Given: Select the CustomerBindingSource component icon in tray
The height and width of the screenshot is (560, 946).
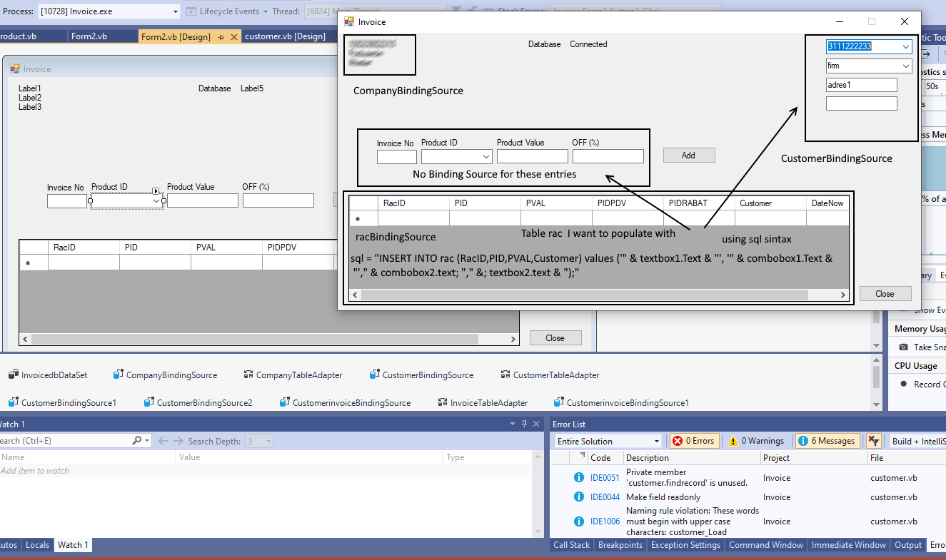Looking at the screenshot, I should [x=375, y=375].
